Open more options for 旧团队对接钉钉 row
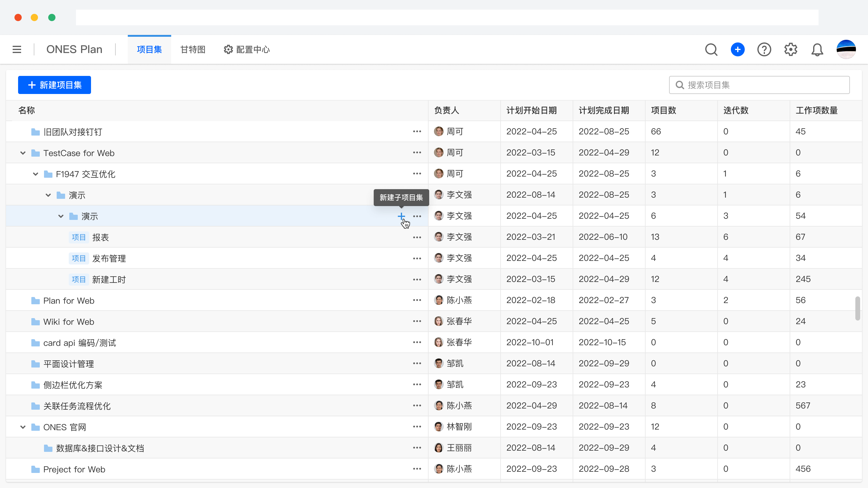868x488 pixels. (417, 131)
